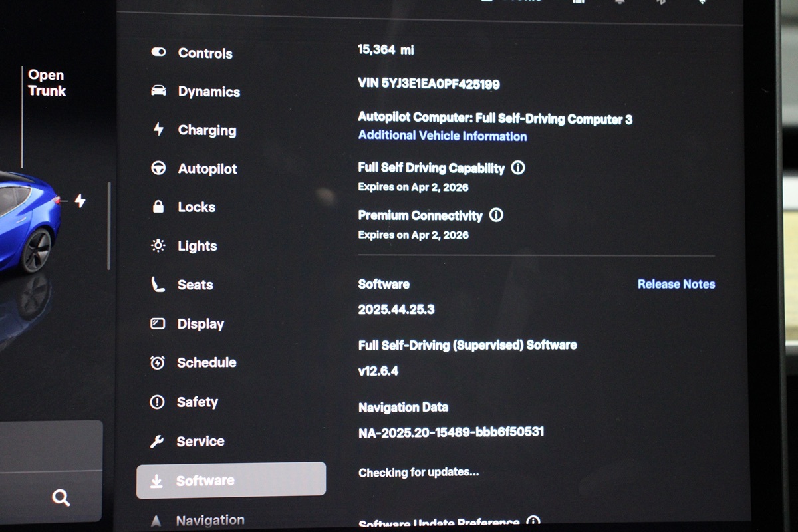Viewport: 798px width, 532px height.
Task: Select the Charging menu item
Action: [206, 130]
